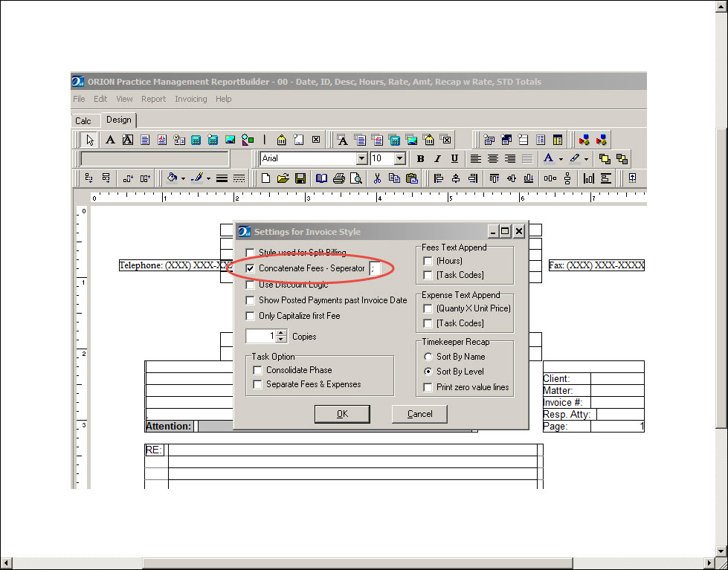Expand the fill color bucket dropdown arrow
The width and height of the screenshot is (728, 570).
[x=184, y=178]
